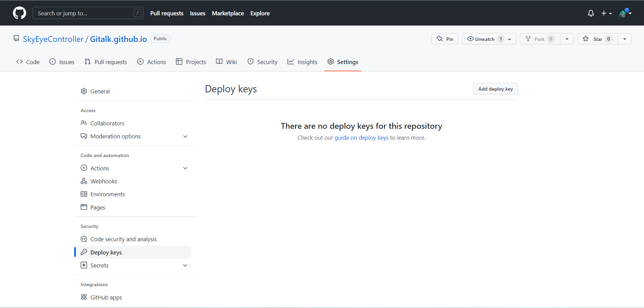Switch to the repository Issues tab
The height and width of the screenshot is (308, 644).
62,62
